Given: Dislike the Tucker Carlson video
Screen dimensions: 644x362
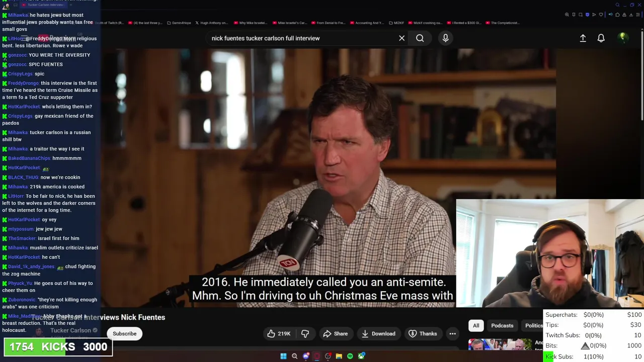Looking at the screenshot, I should [305, 333].
